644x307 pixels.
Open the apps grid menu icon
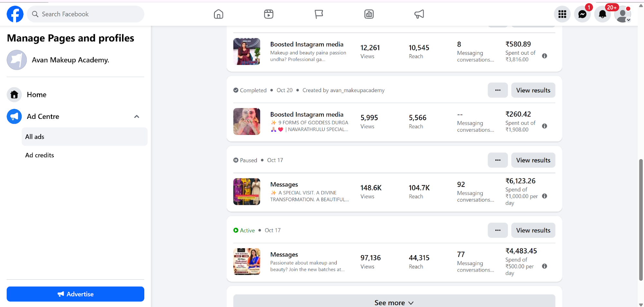[x=562, y=14]
